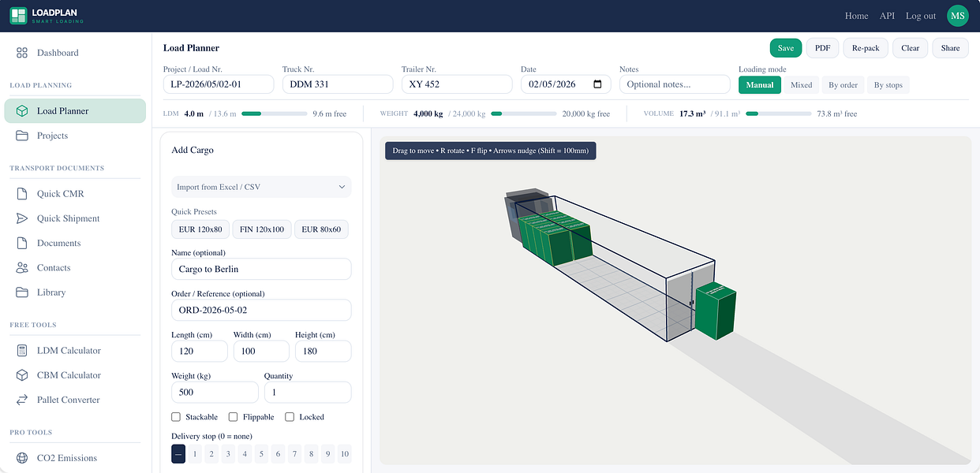
Task: Select Manual loading mode
Action: click(760, 84)
